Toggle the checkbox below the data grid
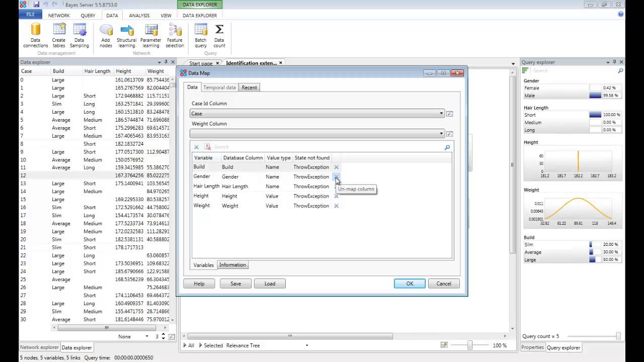The image size is (644, 362). (x=171, y=336)
